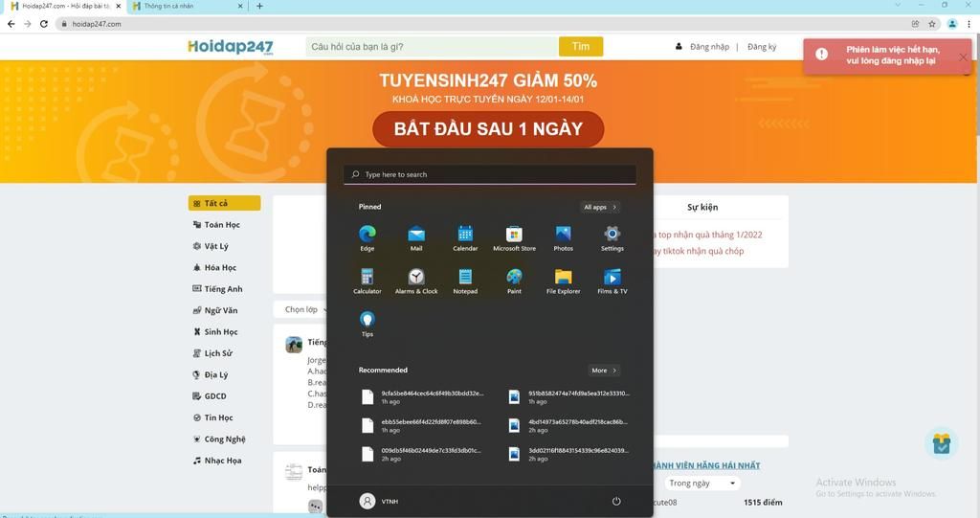Dismiss the session expired notification
This screenshot has width=980, height=518.
coord(963,56)
